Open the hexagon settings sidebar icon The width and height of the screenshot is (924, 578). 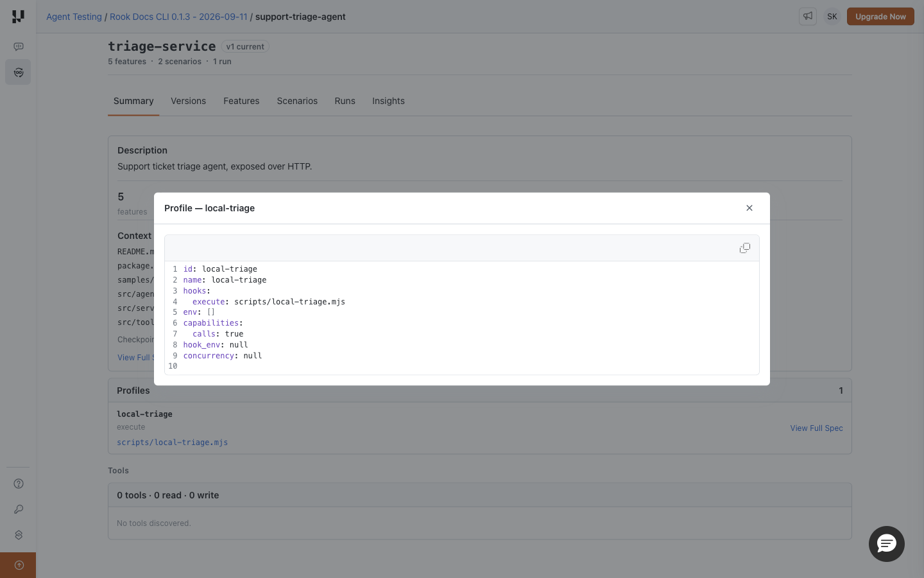[19, 535]
